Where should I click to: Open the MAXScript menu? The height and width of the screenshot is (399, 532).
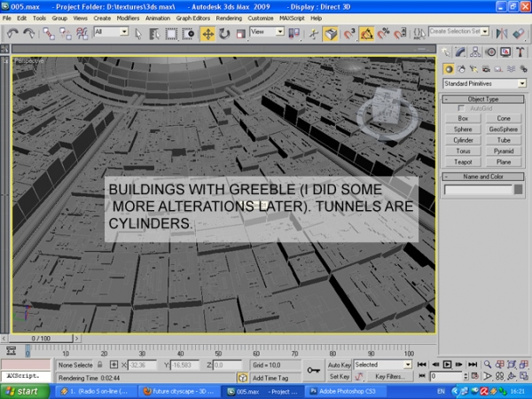[x=292, y=18]
